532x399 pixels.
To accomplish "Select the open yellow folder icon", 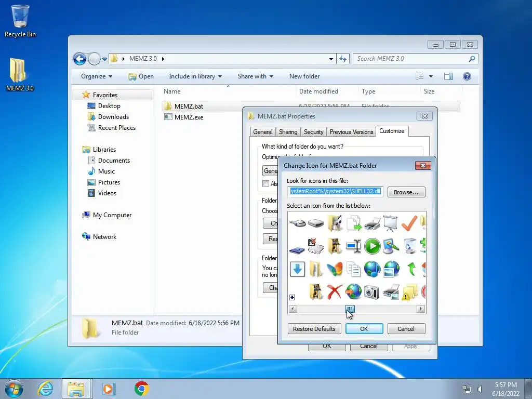I will (x=316, y=269).
